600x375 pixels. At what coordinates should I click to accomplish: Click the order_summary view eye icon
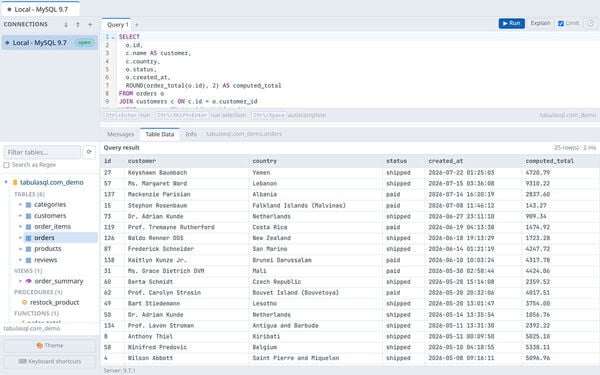(28, 281)
